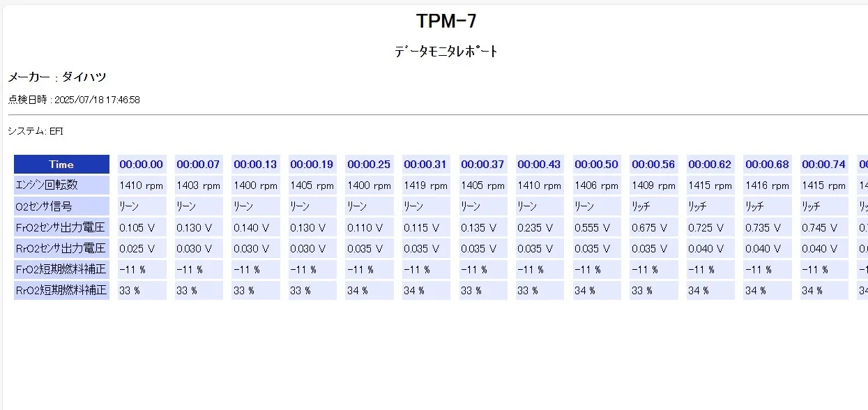Select the エンジン回転数 row label
This screenshot has width=868, height=410.
[x=61, y=185]
